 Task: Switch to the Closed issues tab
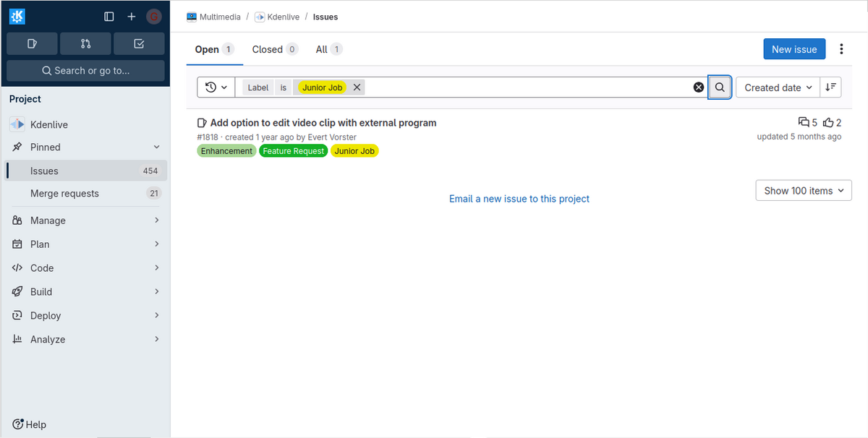(274, 49)
